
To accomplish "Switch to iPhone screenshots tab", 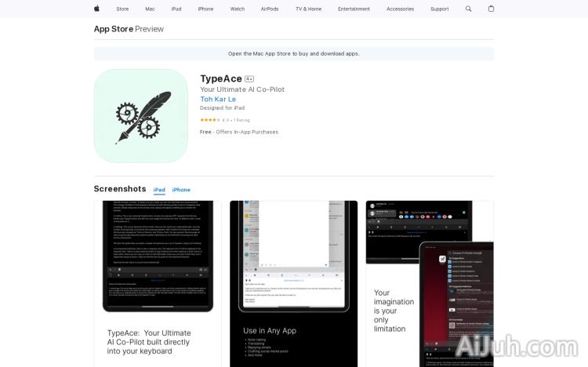I will 181,190.
